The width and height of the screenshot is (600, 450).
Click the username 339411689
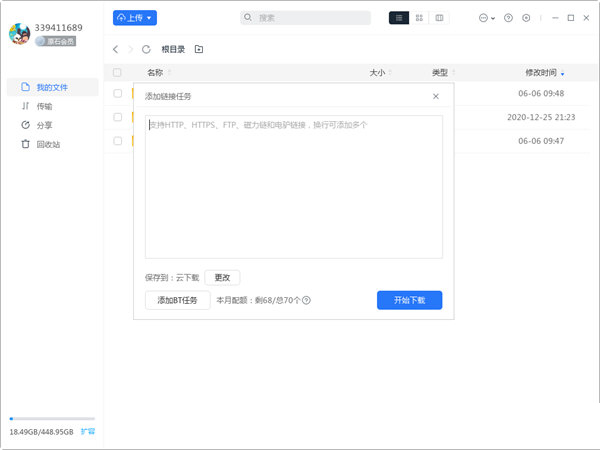click(x=59, y=28)
